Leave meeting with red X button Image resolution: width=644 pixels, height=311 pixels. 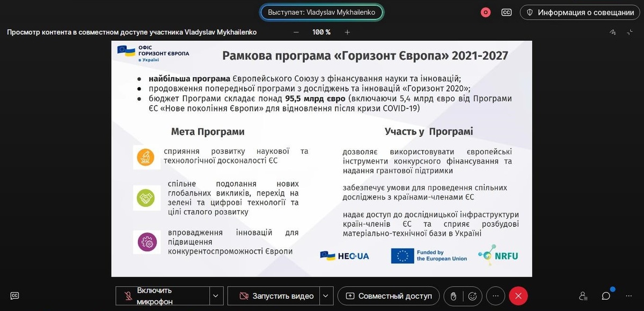tap(518, 296)
